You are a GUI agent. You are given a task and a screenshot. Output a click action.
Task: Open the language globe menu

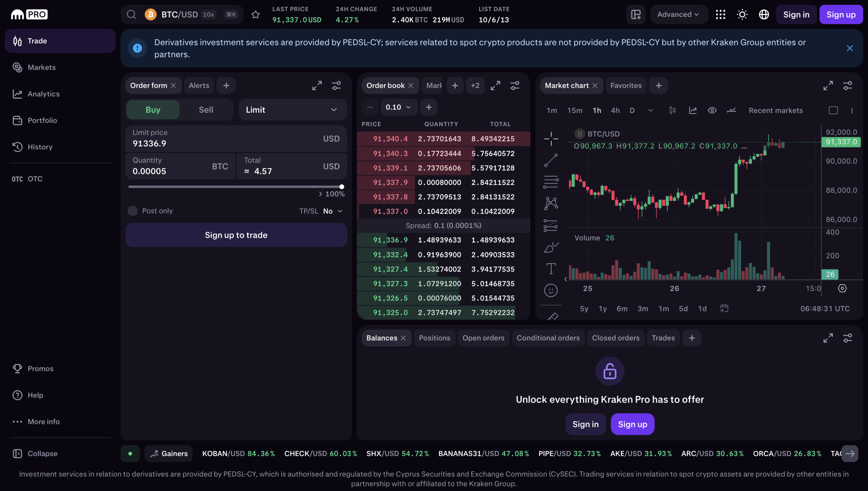click(x=764, y=15)
